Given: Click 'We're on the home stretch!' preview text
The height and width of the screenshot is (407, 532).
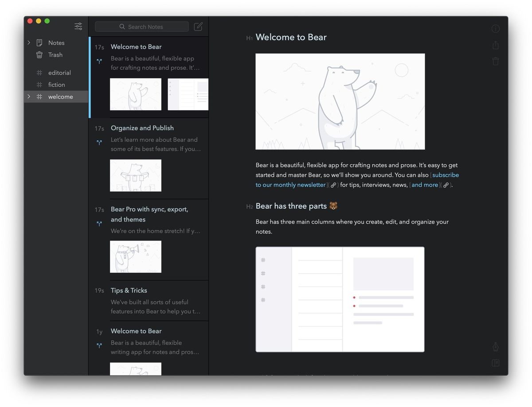Looking at the screenshot, I should (156, 231).
